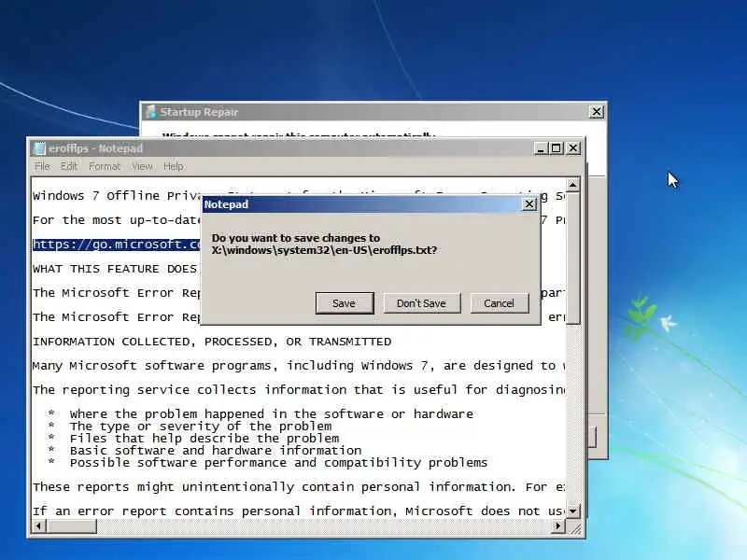747x560 pixels.
Task: Open the Help menu in Notepad
Action: [x=174, y=166]
